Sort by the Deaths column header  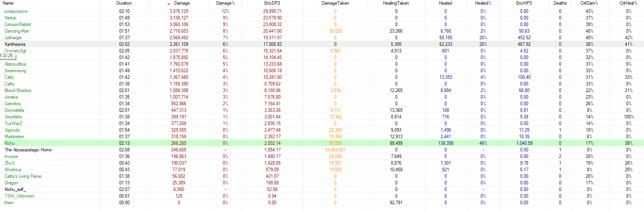[560, 3]
